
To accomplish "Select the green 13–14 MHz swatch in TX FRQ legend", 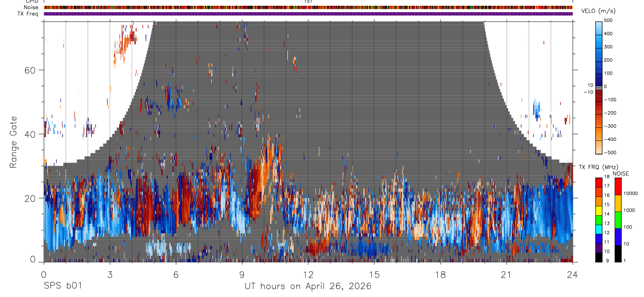I will coord(599,219).
